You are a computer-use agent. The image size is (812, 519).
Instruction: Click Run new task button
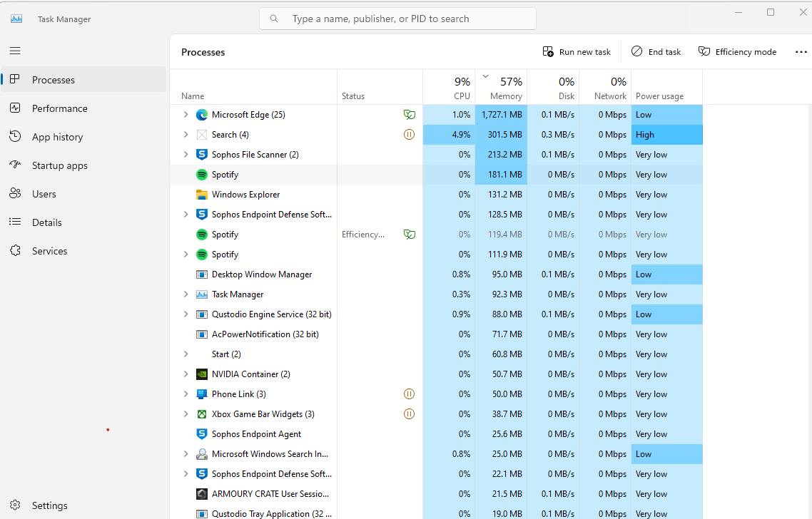pyautogui.click(x=577, y=52)
